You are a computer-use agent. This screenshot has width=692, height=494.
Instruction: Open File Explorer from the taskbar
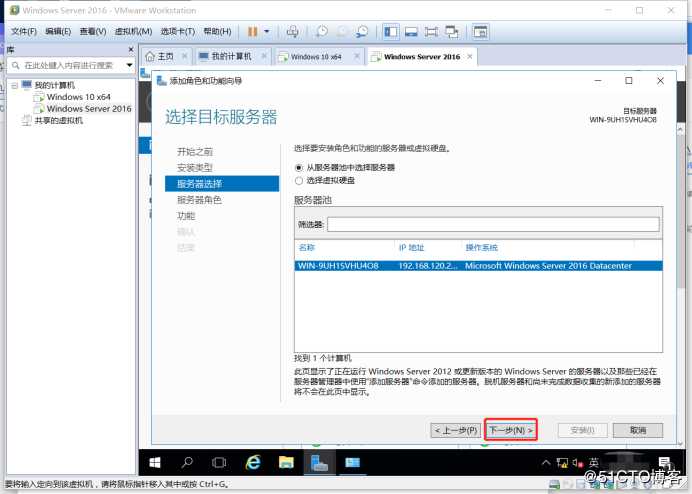coord(286,463)
